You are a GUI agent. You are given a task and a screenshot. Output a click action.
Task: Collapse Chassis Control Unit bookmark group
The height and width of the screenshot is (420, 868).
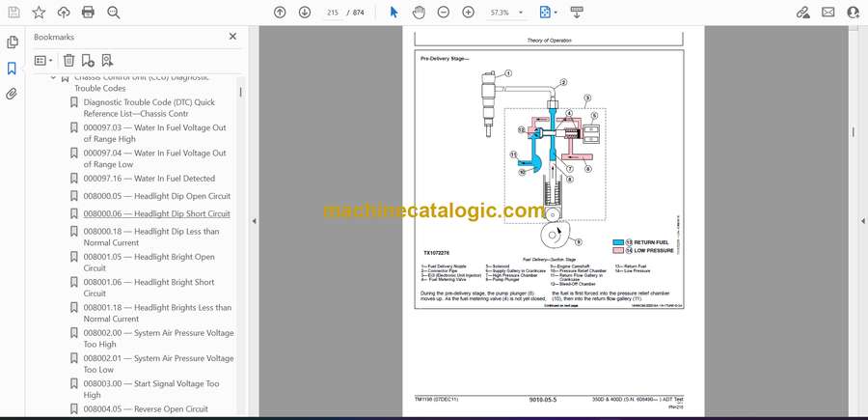(53, 77)
